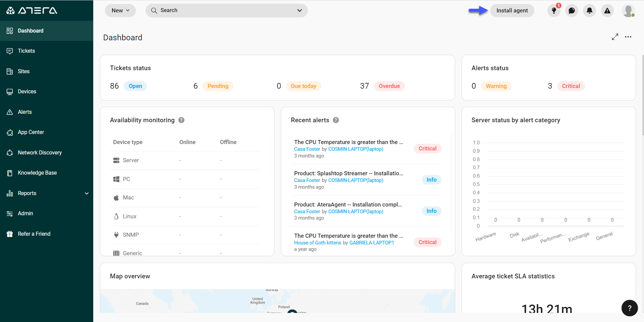This screenshot has height=322, width=644.
Task: Open the dashboard three-dots options menu
Action: point(628,37)
